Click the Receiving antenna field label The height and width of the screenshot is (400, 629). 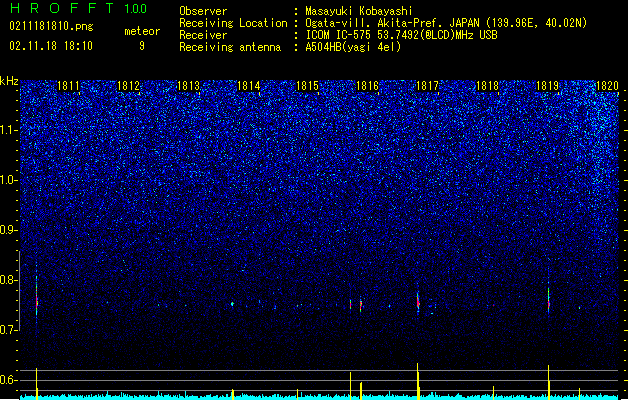230,47
